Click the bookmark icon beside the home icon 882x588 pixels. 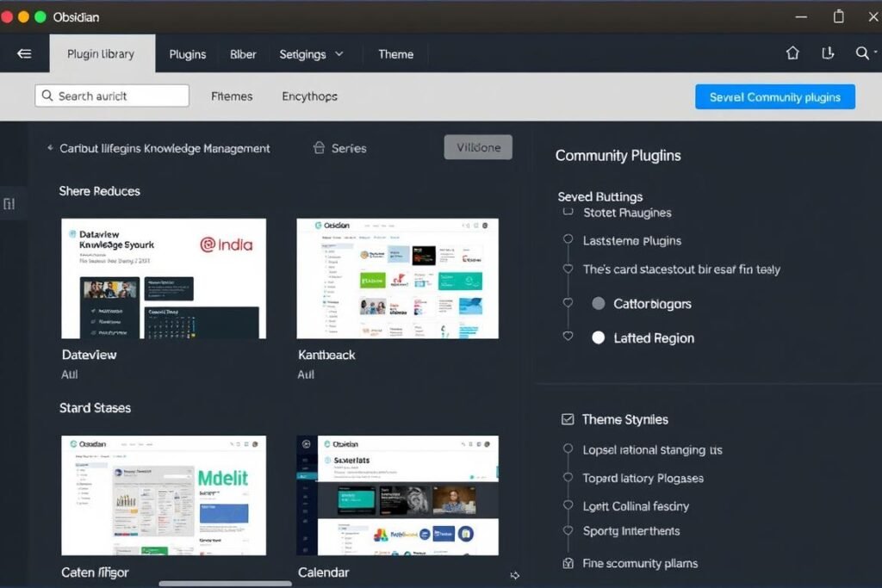(x=828, y=53)
